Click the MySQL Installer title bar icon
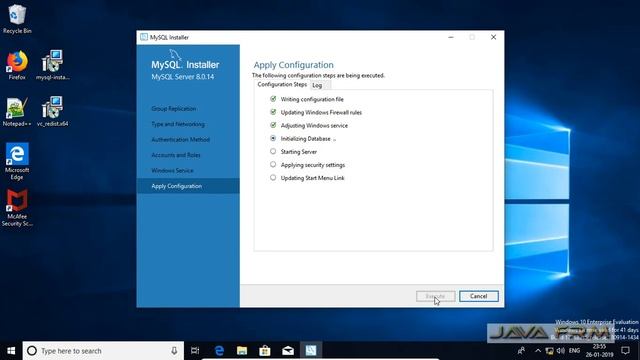Image resolution: width=640 pixels, height=360 pixels. coord(144,37)
